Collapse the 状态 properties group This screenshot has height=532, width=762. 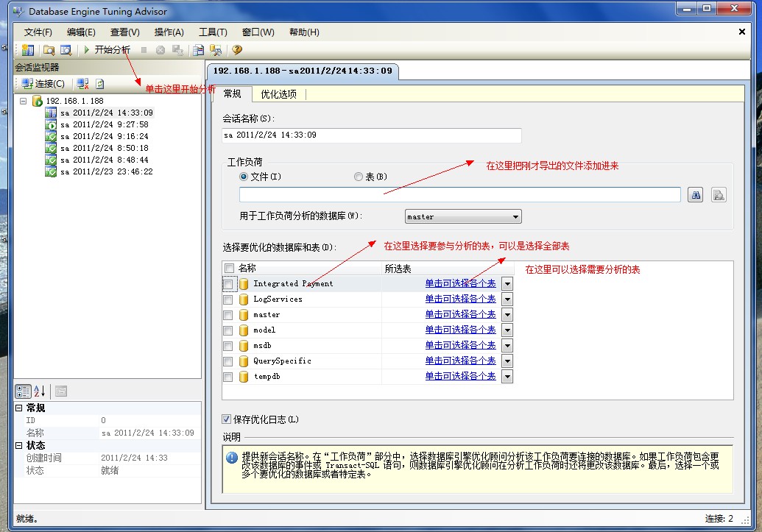[18, 445]
